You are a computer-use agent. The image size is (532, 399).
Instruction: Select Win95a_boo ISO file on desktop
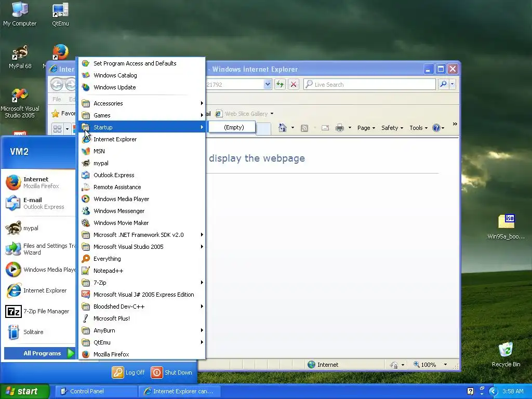(x=506, y=227)
